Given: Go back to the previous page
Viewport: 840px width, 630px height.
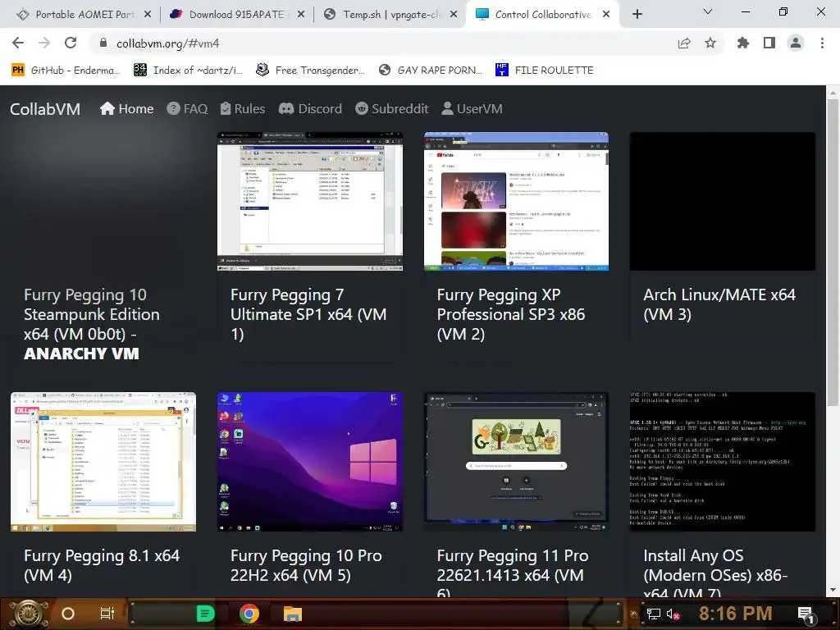Looking at the screenshot, I should point(18,43).
